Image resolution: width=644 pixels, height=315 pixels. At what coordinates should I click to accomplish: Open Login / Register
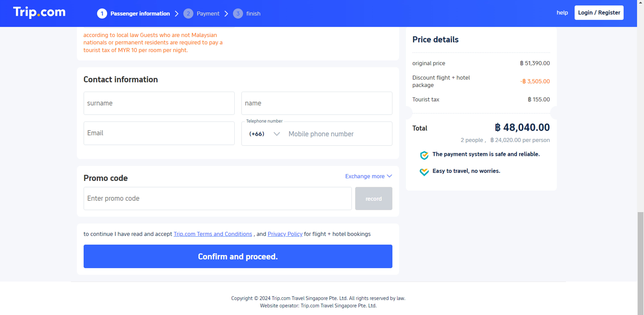(x=599, y=13)
